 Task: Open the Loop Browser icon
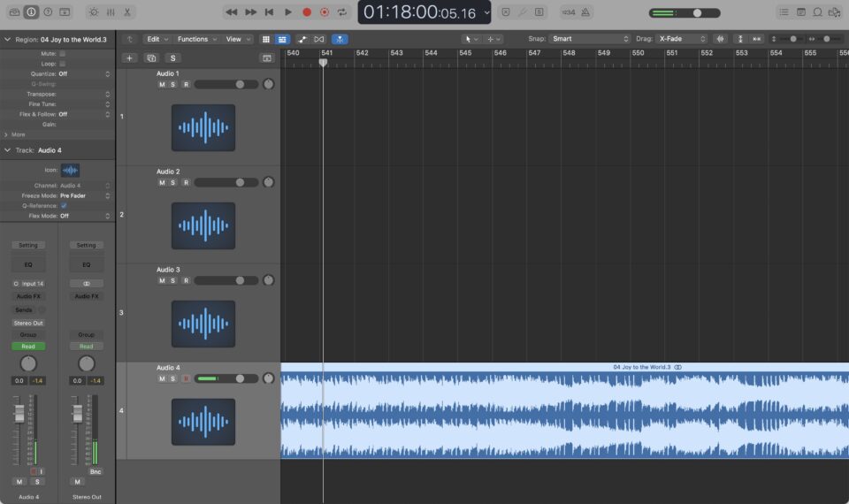click(818, 12)
